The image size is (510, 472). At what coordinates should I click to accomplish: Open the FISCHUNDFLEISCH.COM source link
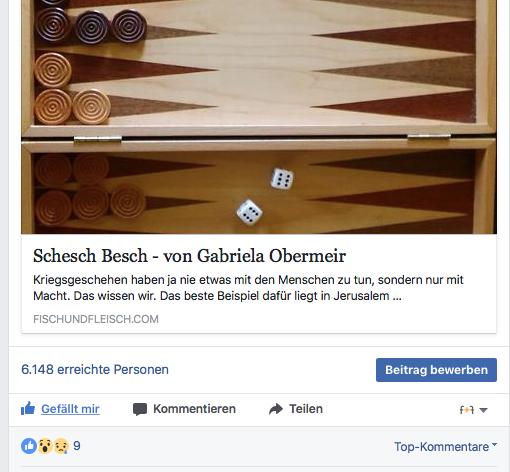(96, 319)
